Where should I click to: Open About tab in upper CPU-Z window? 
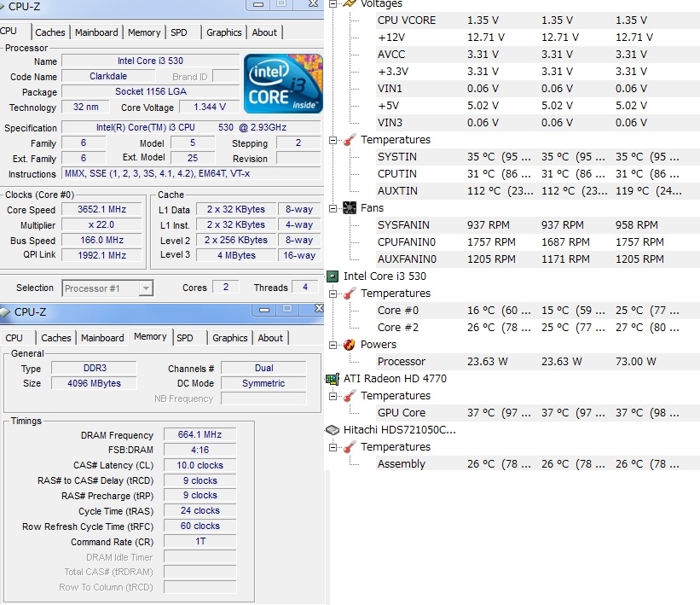(x=264, y=32)
